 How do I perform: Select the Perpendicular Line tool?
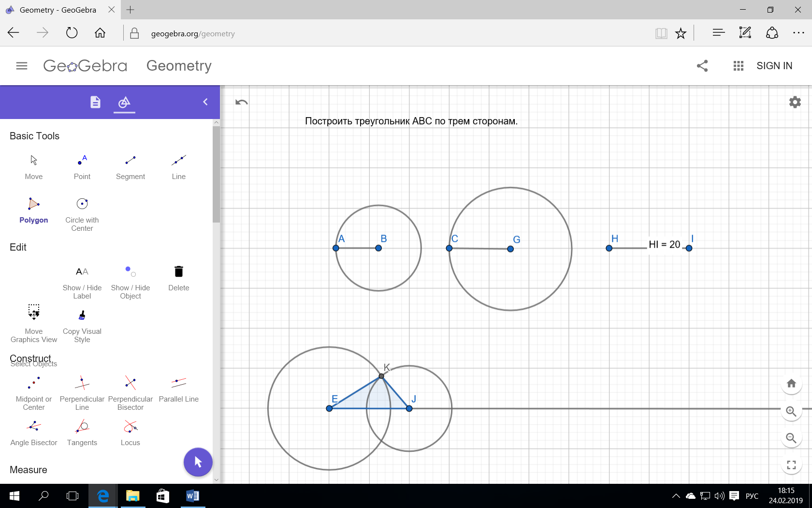tap(82, 393)
